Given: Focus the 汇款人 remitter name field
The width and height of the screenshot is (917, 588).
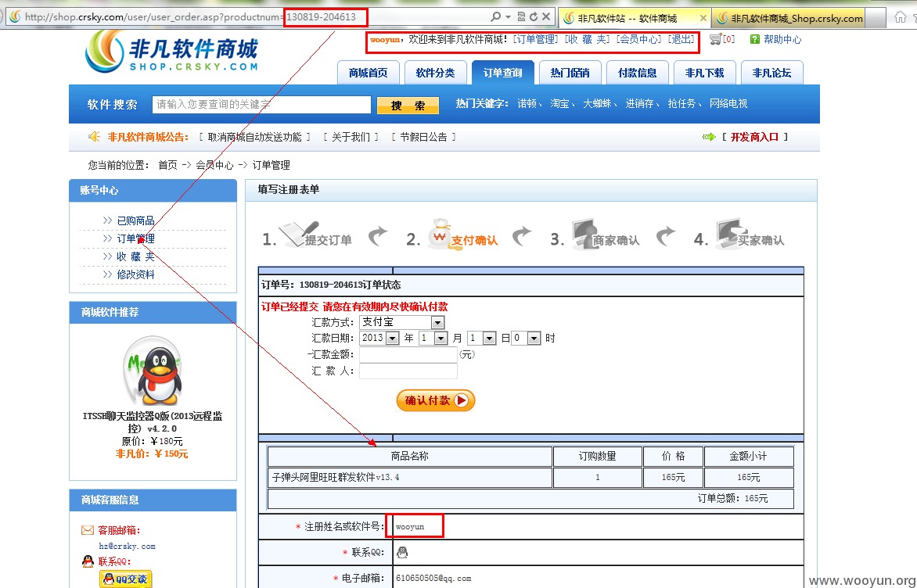Looking at the screenshot, I should (x=408, y=371).
